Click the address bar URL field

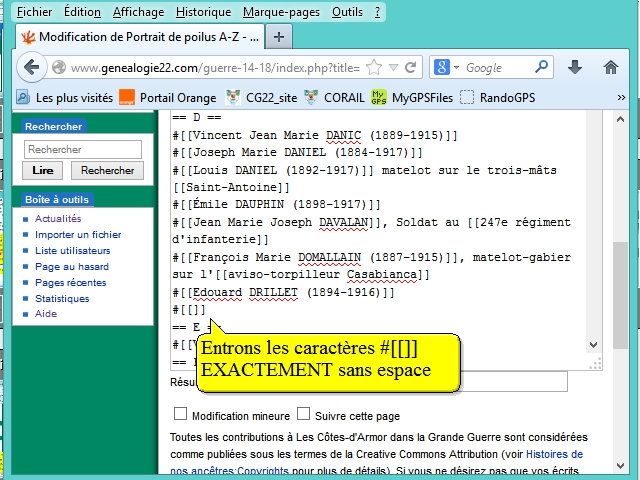215,68
